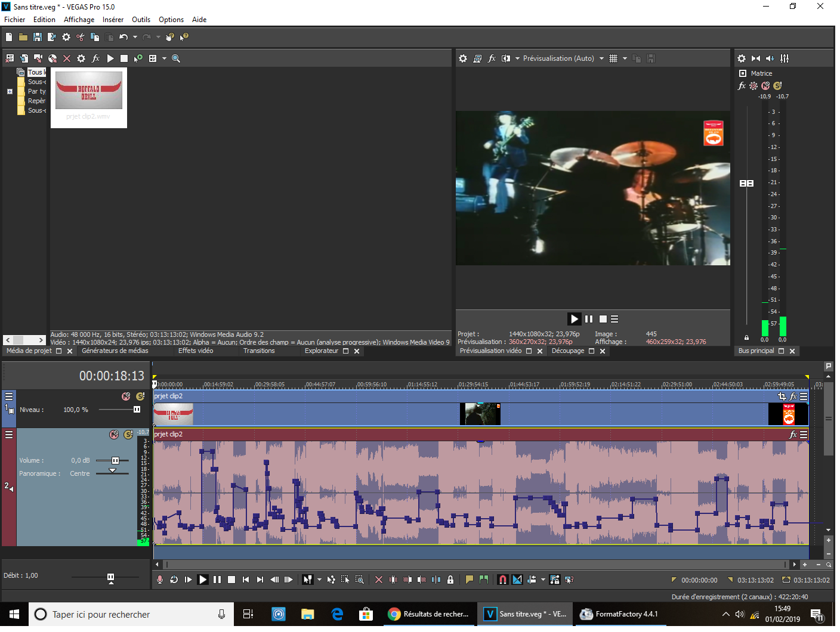Open the audio track 2 hamburger menu

click(x=9, y=435)
